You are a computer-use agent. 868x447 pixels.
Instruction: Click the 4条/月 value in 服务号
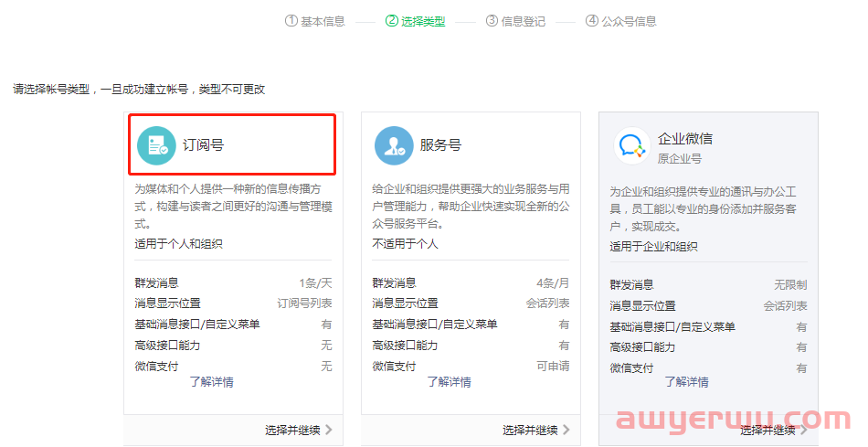pyautogui.click(x=553, y=283)
